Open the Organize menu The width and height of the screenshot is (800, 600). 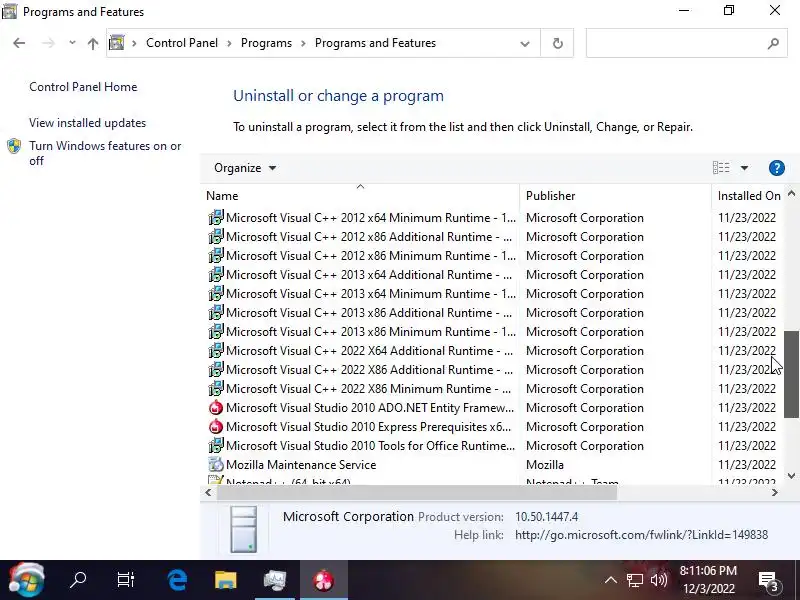pyautogui.click(x=245, y=168)
